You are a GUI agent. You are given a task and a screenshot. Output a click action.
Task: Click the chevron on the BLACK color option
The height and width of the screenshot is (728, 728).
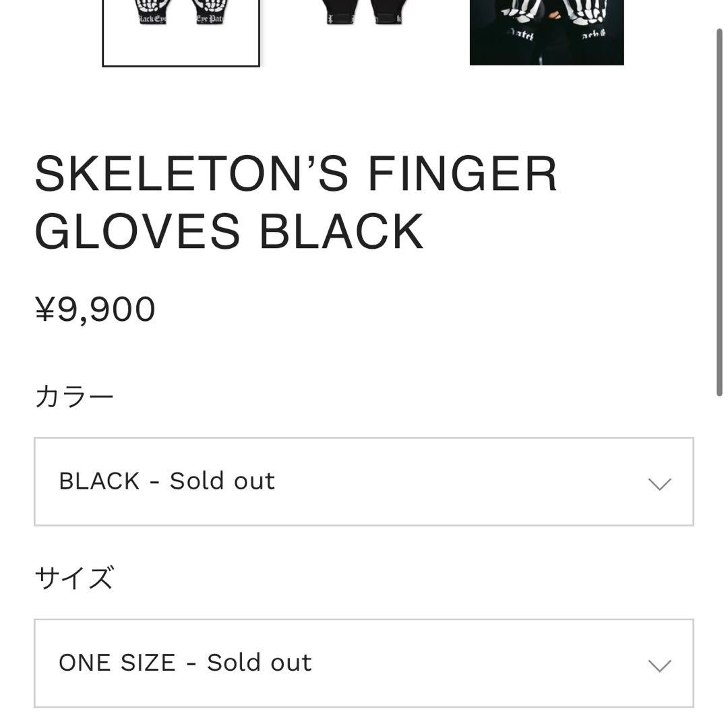(659, 481)
